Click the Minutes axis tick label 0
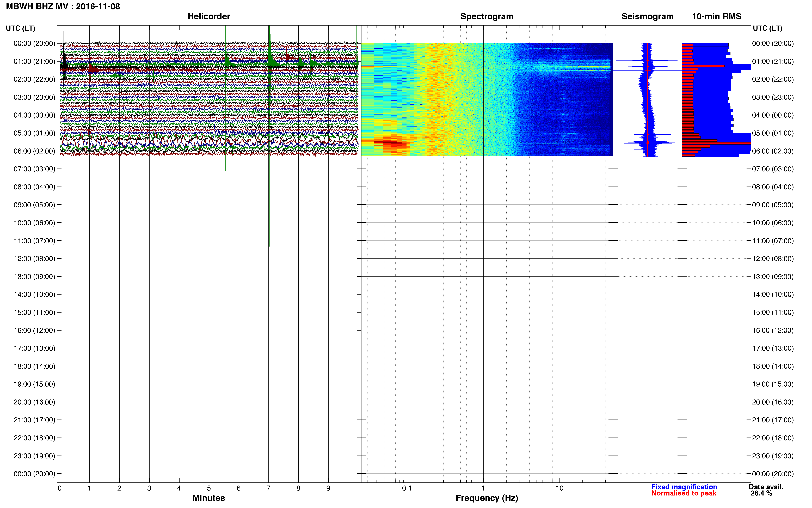This screenshot has width=812, height=508. click(x=59, y=488)
